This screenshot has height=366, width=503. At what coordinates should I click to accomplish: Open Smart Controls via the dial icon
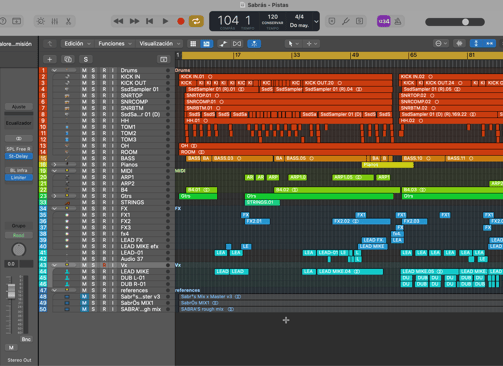[x=41, y=21]
